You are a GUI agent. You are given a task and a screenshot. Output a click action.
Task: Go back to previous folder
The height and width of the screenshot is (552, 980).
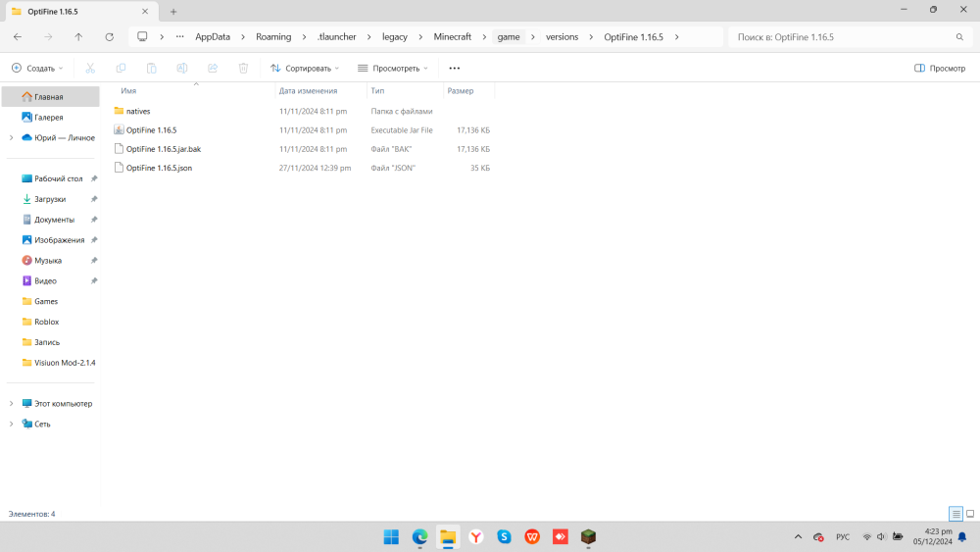18,37
